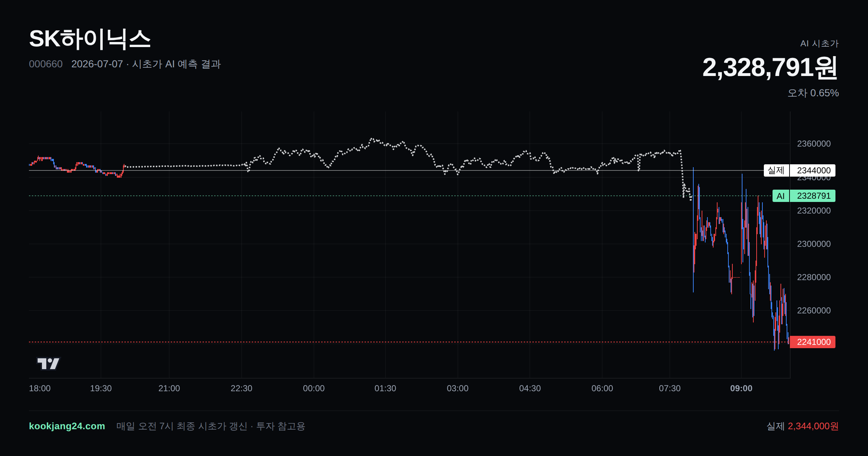Select the stock code 000660

46,64
